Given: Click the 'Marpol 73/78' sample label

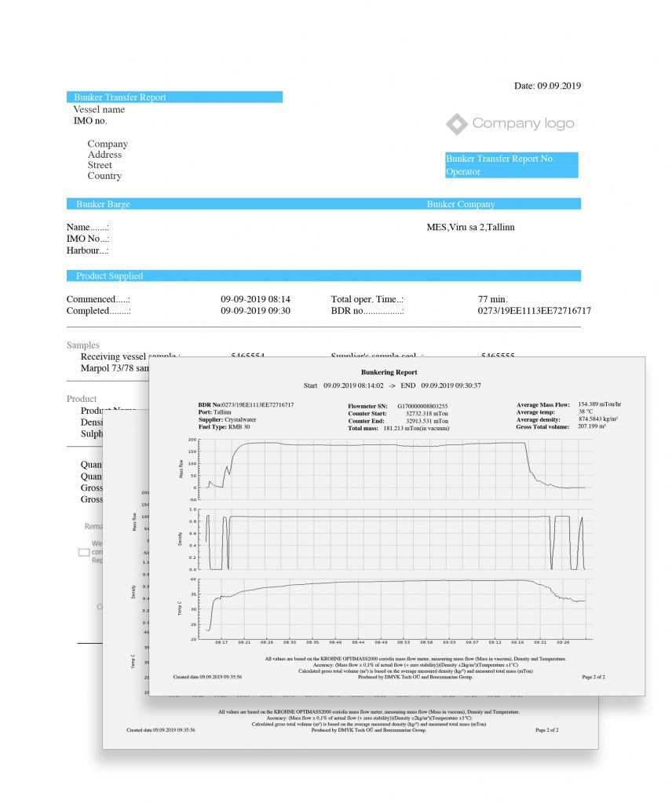Looking at the screenshot, I should (x=115, y=368).
